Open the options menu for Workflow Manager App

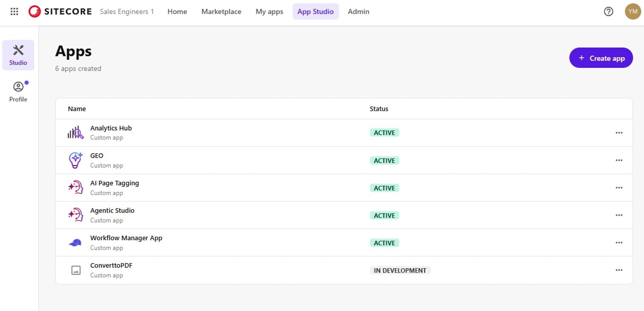pos(619,242)
